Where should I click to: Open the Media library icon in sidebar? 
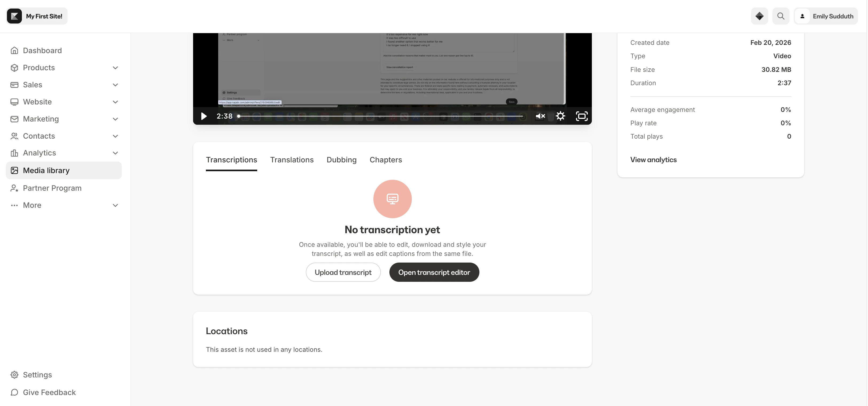coord(14,170)
